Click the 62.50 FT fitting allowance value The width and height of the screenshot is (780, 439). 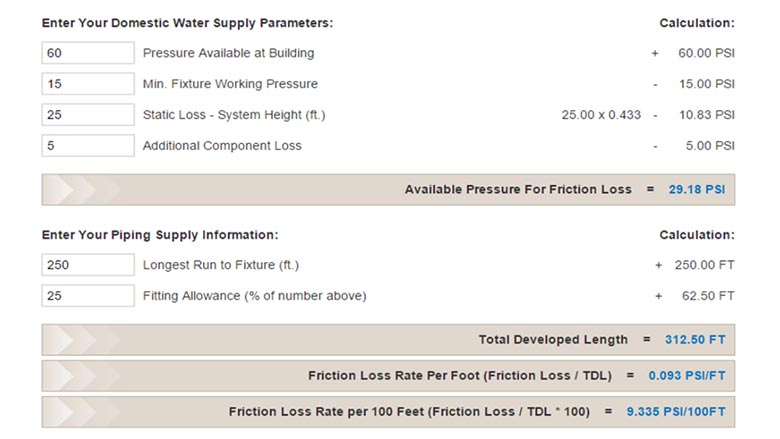tap(708, 296)
